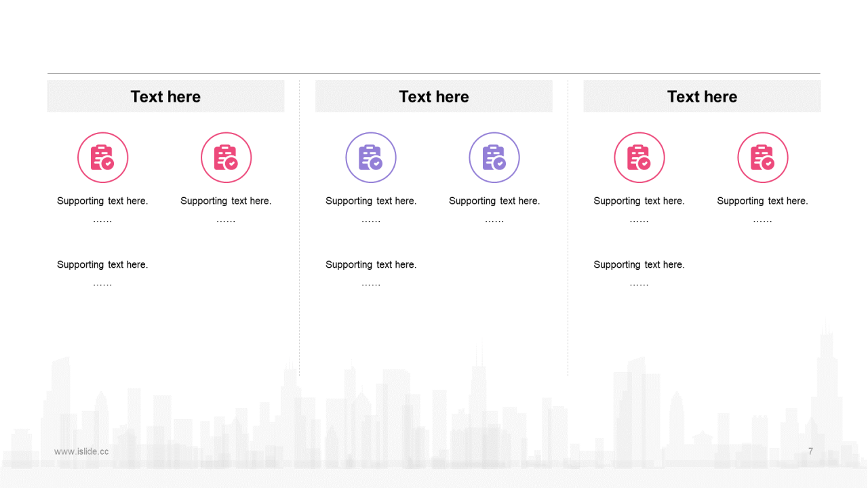Select supporting text under first column's right icon
This screenshot has height=488, width=868.
[226, 201]
